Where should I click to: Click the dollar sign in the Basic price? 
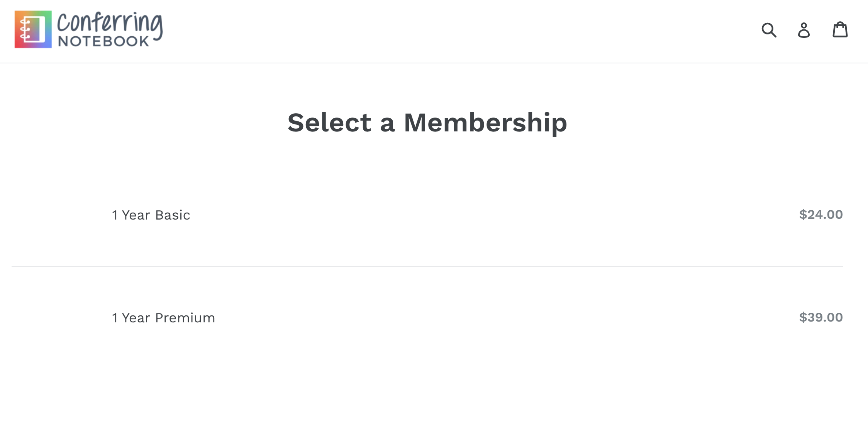(803, 215)
